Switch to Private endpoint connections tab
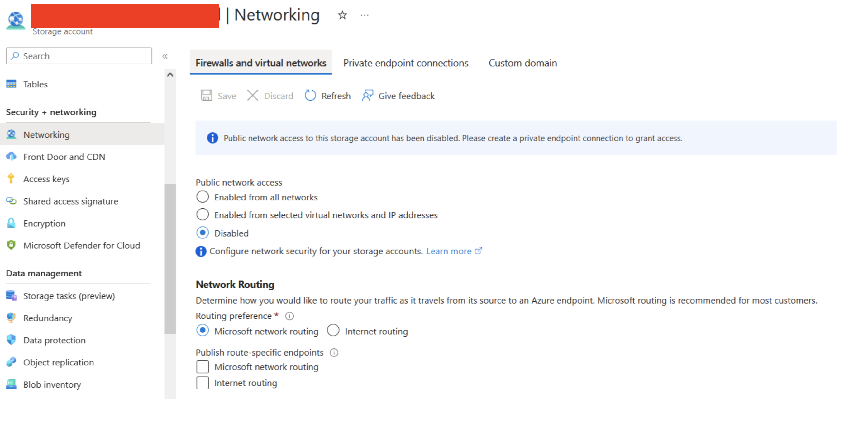The image size is (868, 424). (406, 63)
